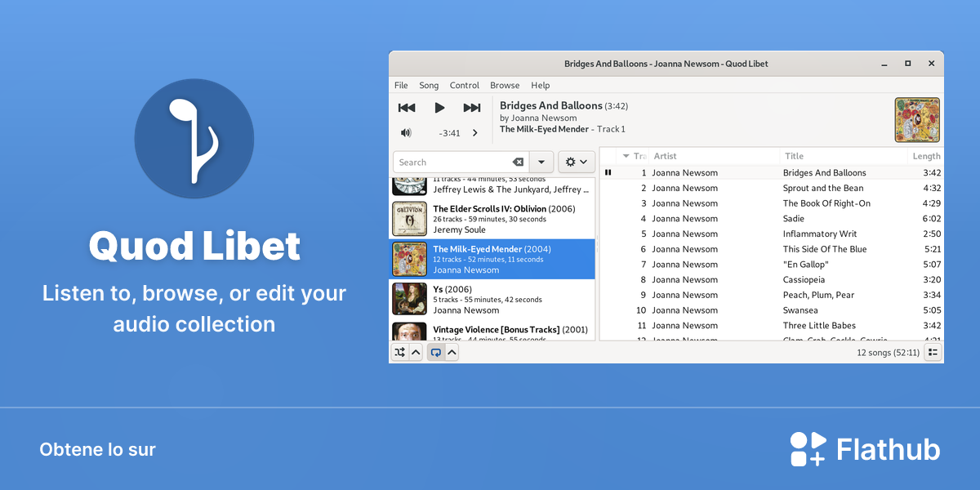Viewport: 980px width, 490px height.
Task: Open the Help menu
Action: click(541, 85)
